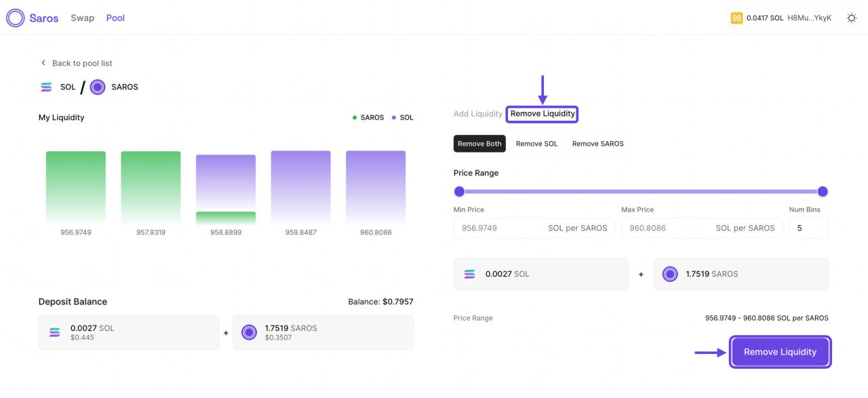Click the Saros logo icon
This screenshot has height=398, width=868.
pyautogui.click(x=15, y=18)
